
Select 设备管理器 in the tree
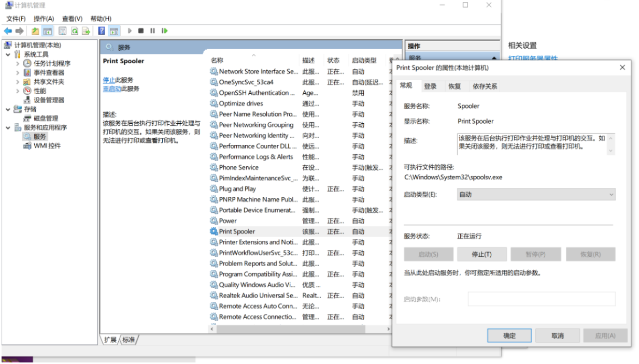pyautogui.click(x=49, y=100)
